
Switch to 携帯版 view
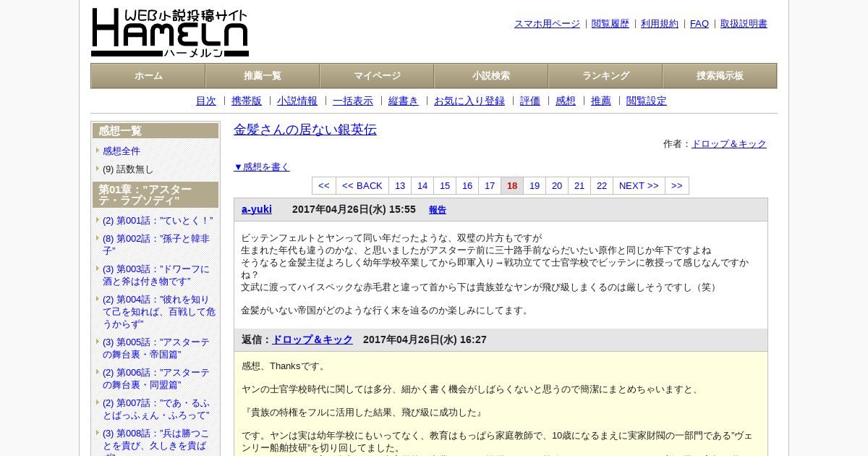pos(247,101)
